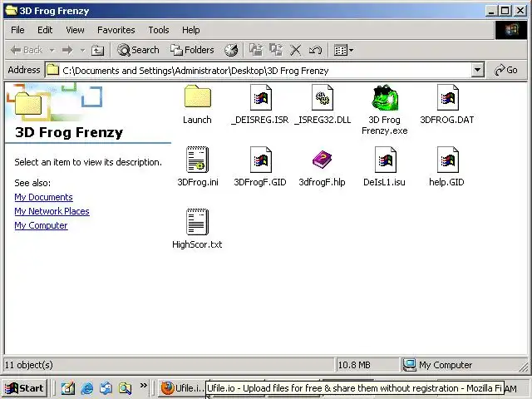This screenshot has width=532, height=399.
Task: Open the My Network Places link
Action: pyautogui.click(x=52, y=211)
